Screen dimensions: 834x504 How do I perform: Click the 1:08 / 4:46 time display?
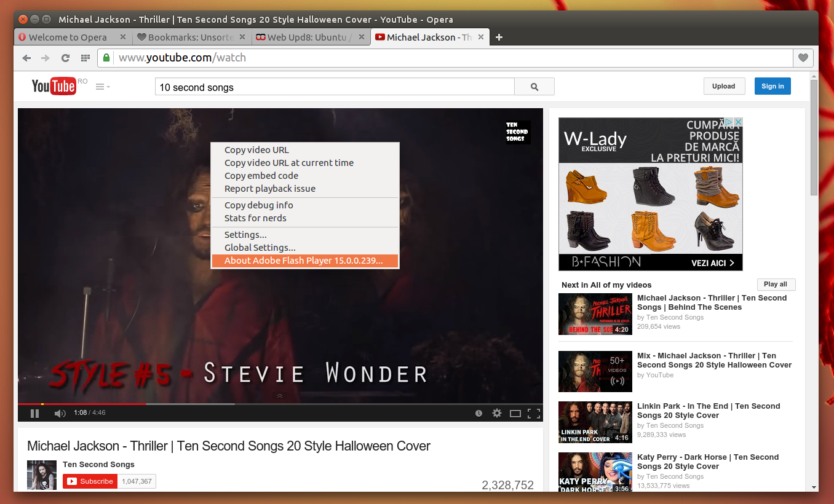tap(90, 413)
